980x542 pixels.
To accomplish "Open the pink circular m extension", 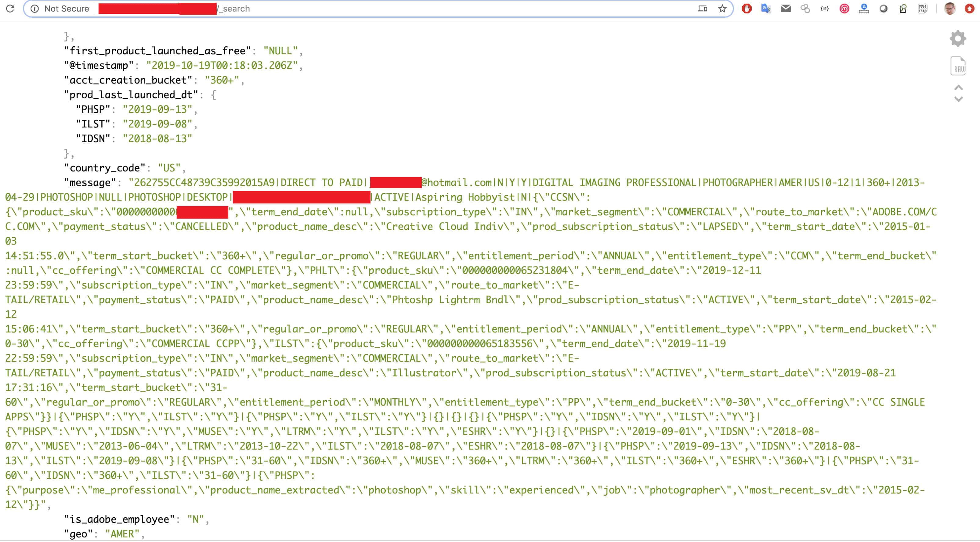I will [844, 8].
